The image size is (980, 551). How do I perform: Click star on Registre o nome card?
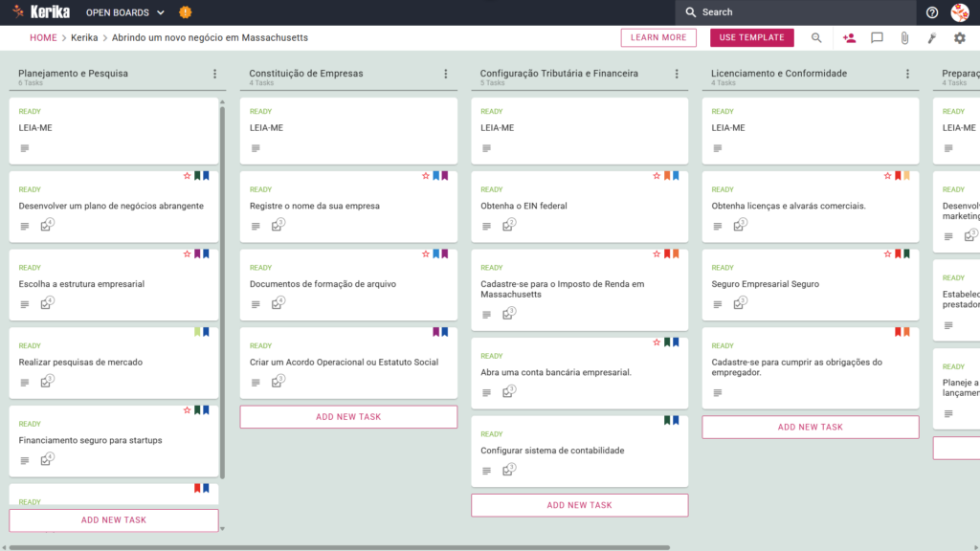[426, 176]
